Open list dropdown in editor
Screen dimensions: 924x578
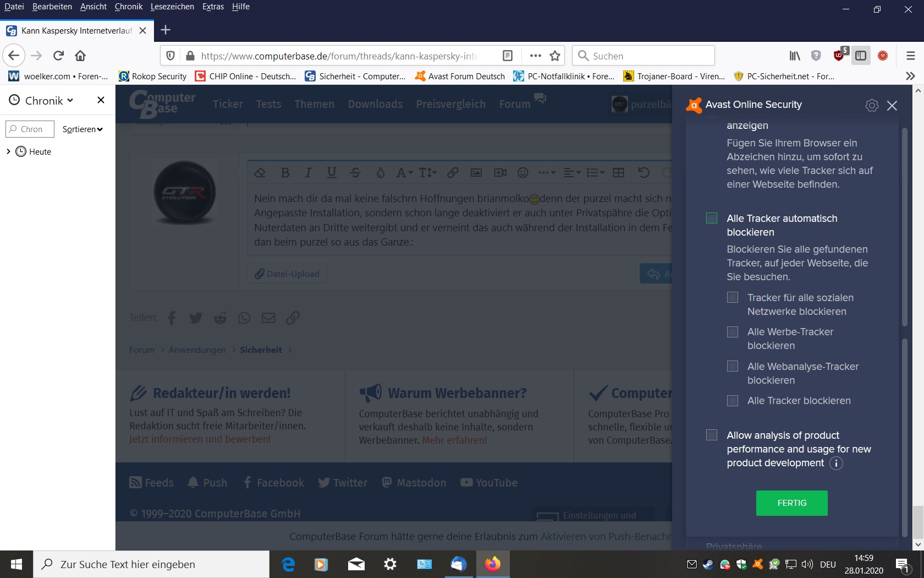click(x=595, y=173)
